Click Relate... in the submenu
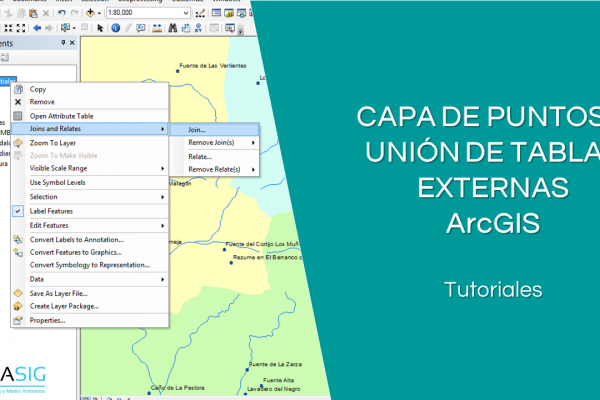The image size is (600, 400). (x=200, y=157)
